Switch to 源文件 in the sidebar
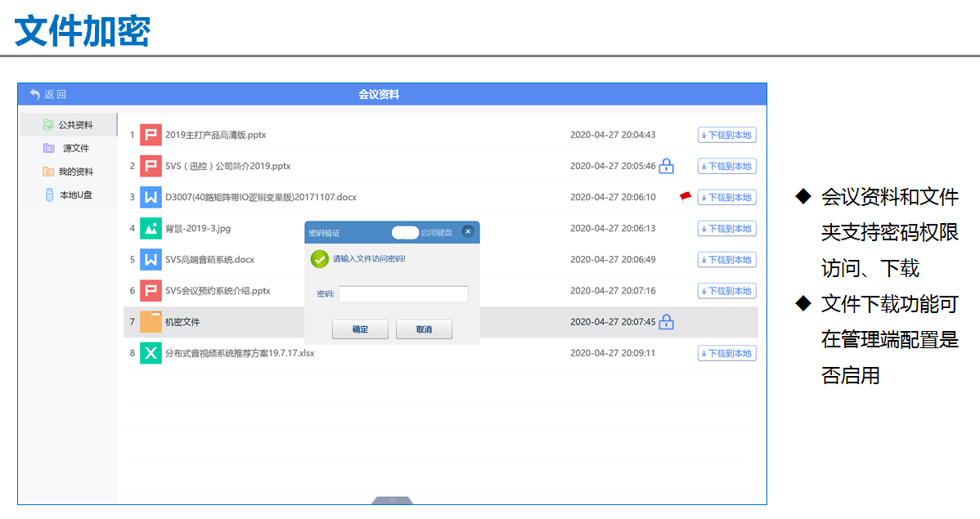The image size is (980, 519). pyautogui.click(x=69, y=149)
